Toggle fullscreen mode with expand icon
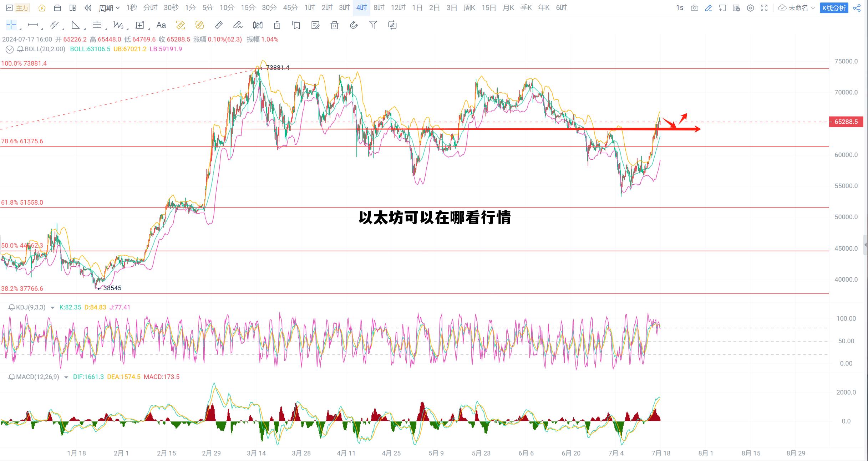The width and height of the screenshot is (868, 461). click(x=764, y=7)
